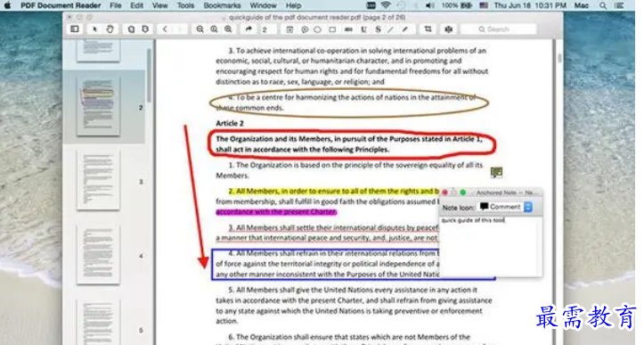Click the battery status in menu bar

coord(457,5)
